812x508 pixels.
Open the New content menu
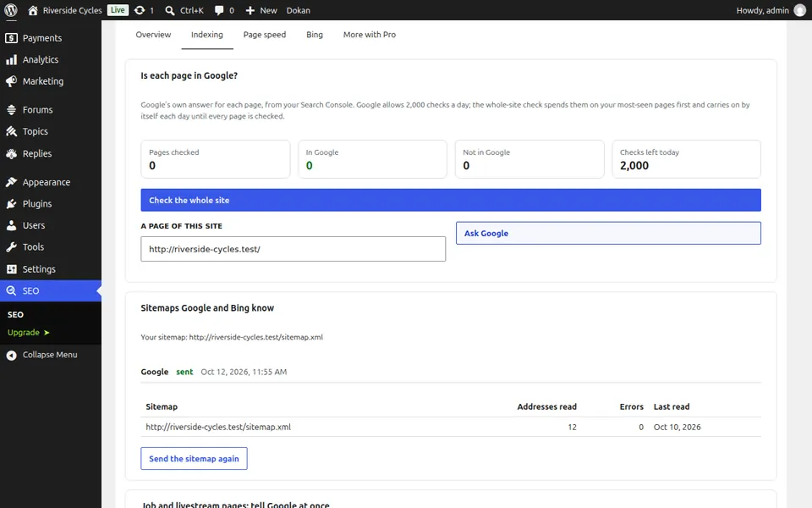261,10
